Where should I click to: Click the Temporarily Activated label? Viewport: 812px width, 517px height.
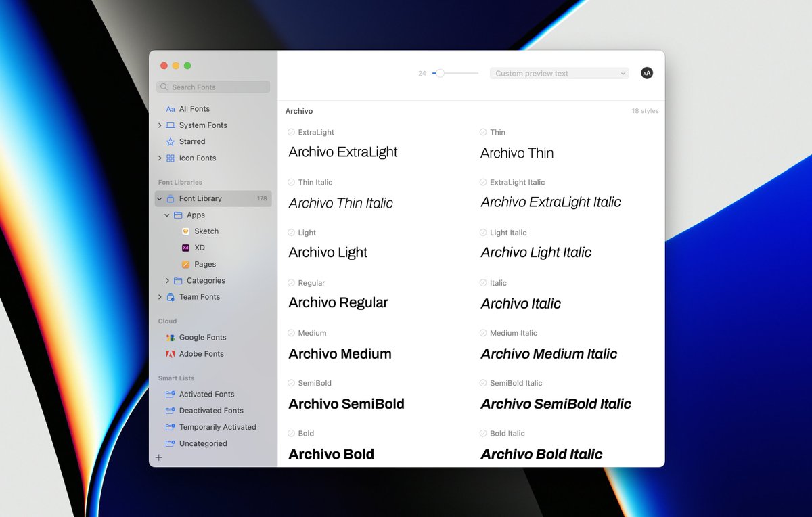click(218, 427)
